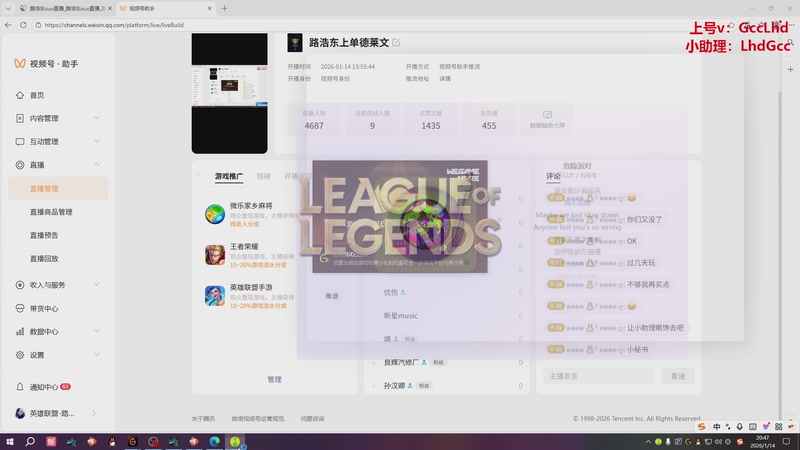
Task: Expand the 数据中心 sidebar section
Action: click(57, 332)
